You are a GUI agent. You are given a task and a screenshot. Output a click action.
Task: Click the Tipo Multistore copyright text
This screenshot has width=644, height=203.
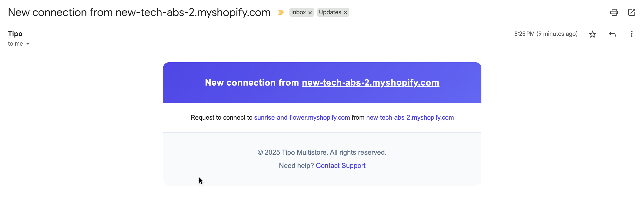click(x=322, y=152)
